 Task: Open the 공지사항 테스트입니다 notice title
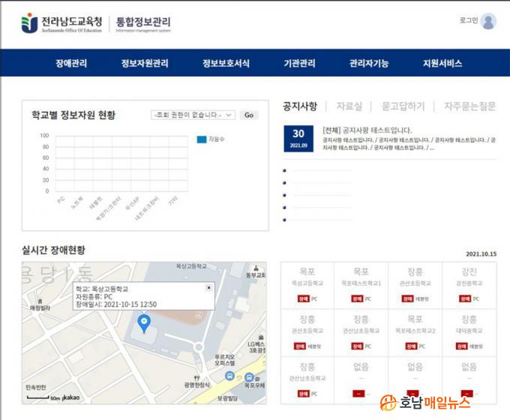coord(367,130)
